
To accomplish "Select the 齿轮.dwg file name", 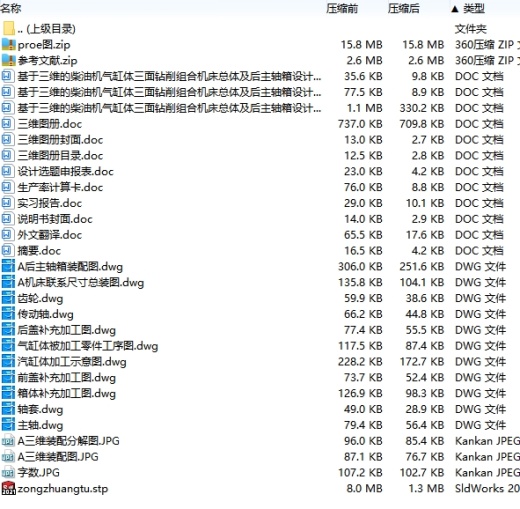I will [x=40, y=298].
